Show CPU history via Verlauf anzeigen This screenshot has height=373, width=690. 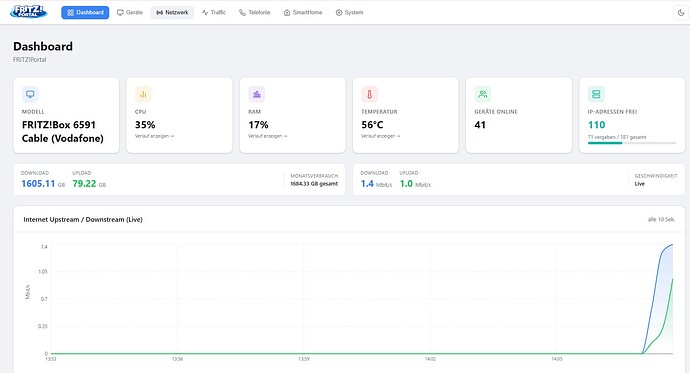tap(154, 136)
